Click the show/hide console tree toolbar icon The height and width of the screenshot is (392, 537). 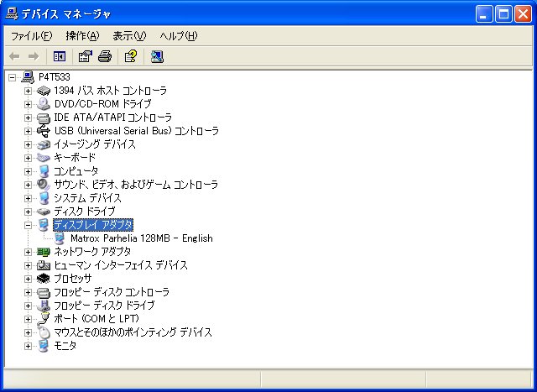[x=60, y=56]
